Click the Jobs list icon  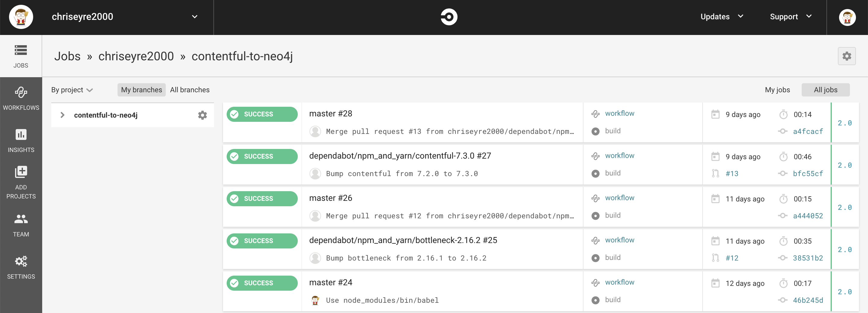[21, 51]
